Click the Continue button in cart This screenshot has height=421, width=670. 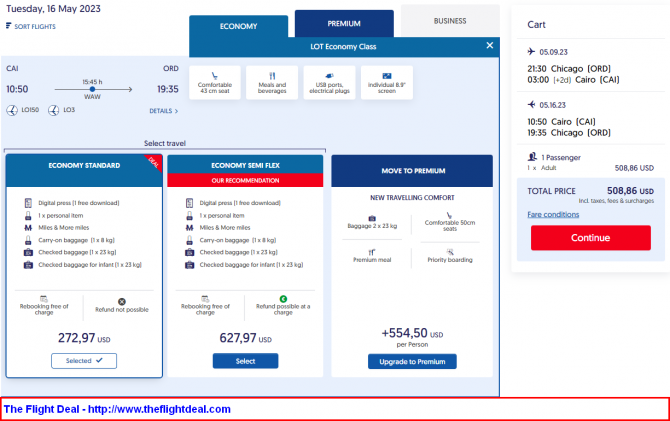tap(591, 238)
